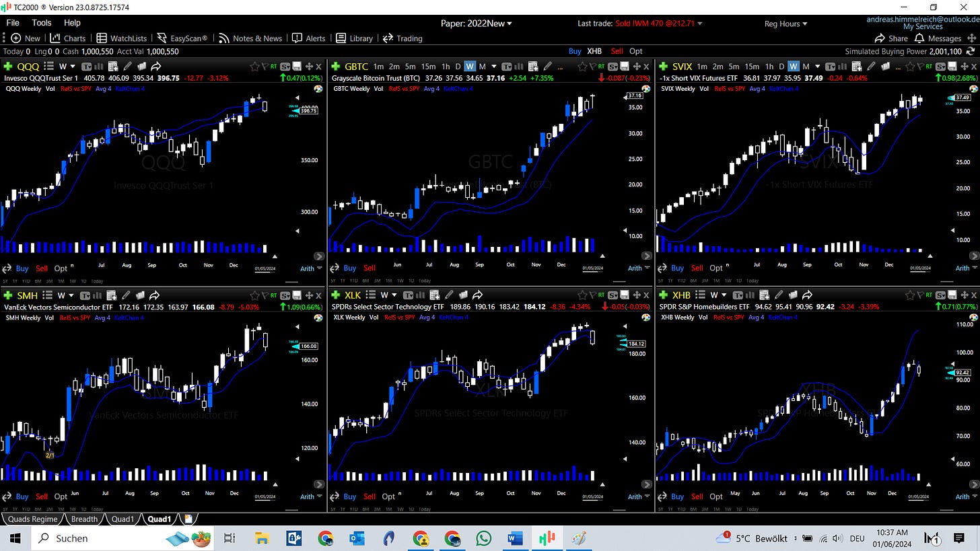Click the color palette icon on QQQ chart
The image size is (980, 551).
pos(318,89)
